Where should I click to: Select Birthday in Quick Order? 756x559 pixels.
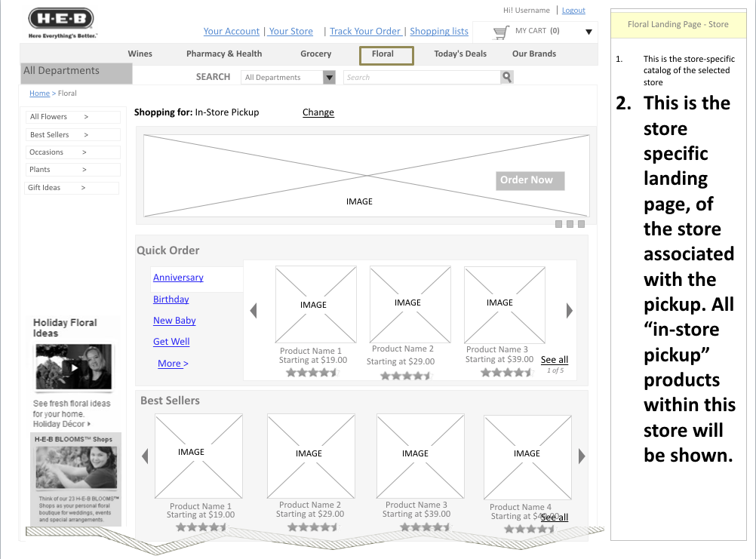pyautogui.click(x=171, y=299)
